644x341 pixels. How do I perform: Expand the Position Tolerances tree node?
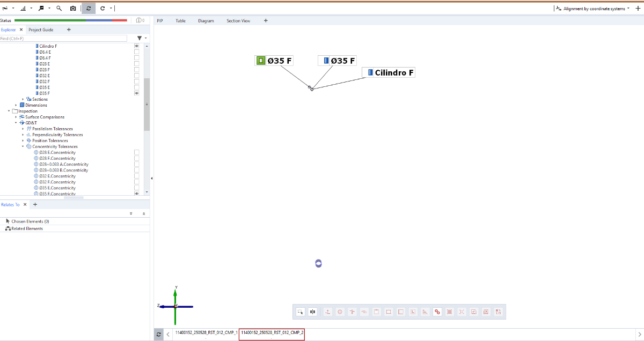pos(23,140)
